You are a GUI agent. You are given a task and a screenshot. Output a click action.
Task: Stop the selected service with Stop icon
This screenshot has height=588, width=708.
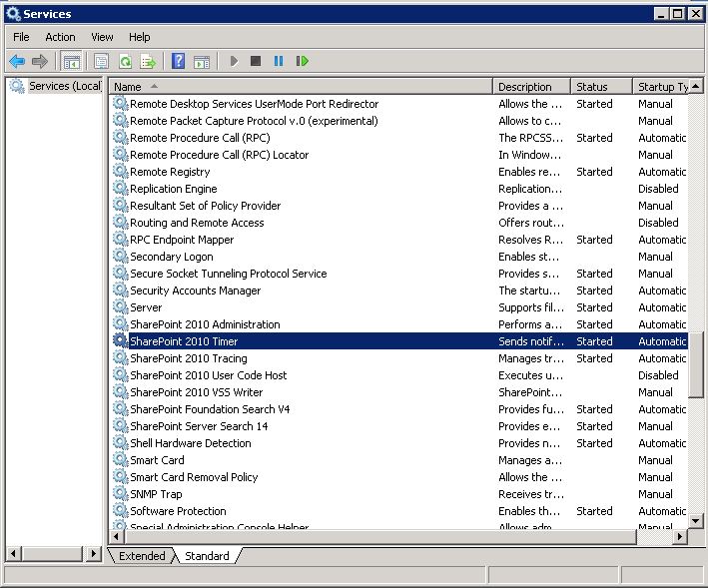256,61
